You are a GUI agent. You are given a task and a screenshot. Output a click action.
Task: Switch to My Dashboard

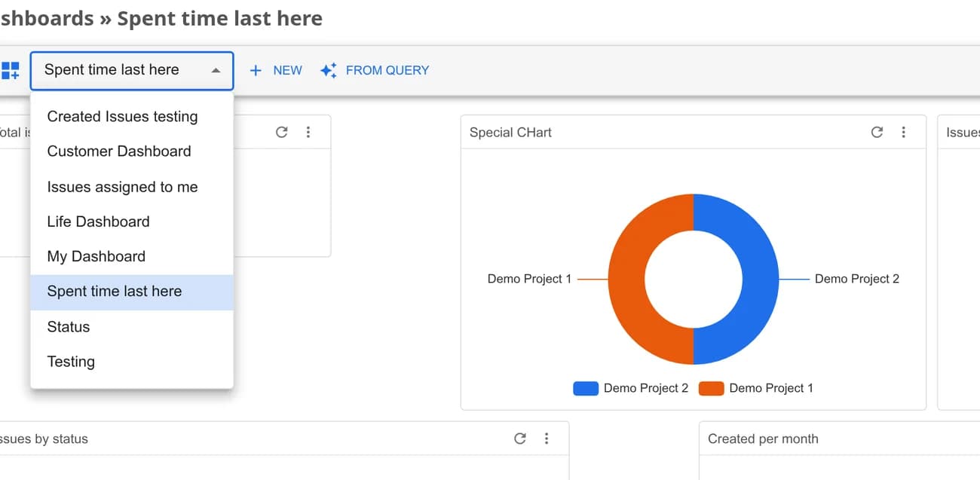click(132, 256)
